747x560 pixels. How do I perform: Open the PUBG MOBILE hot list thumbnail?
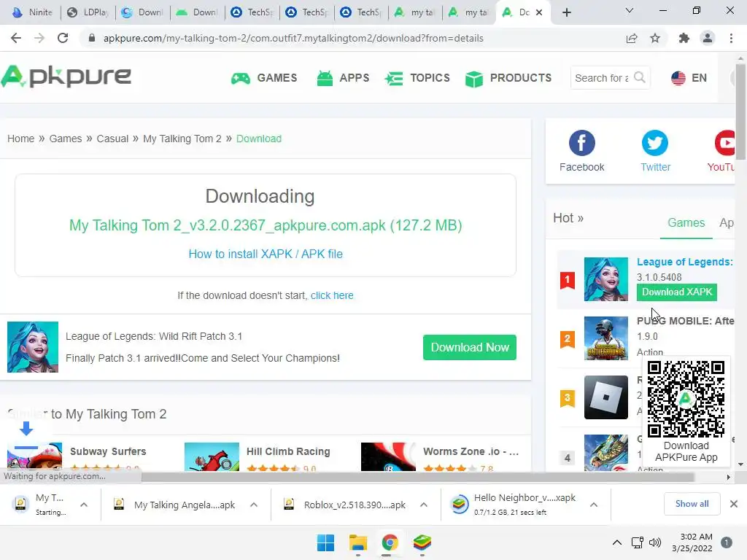[x=606, y=338]
